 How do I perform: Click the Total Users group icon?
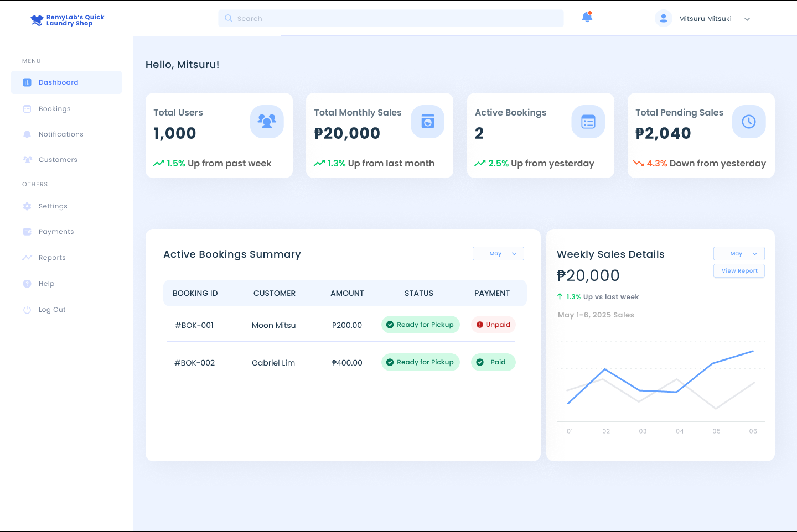pyautogui.click(x=267, y=122)
